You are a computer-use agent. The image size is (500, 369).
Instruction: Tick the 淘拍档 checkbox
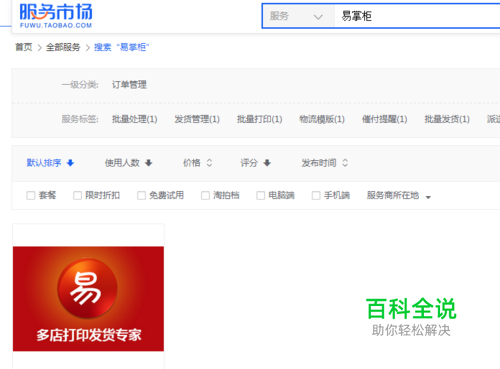(x=205, y=195)
